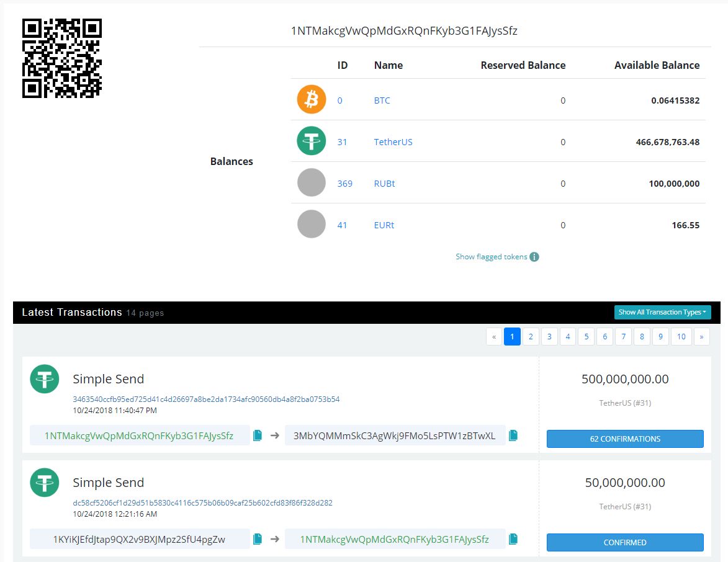This screenshot has width=728, height=562.
Task: Copy the sender address 1NTMakcgVwQpMdGxRQnFKyb3G1FAJysSfz
Action: [x=257, y=435]
